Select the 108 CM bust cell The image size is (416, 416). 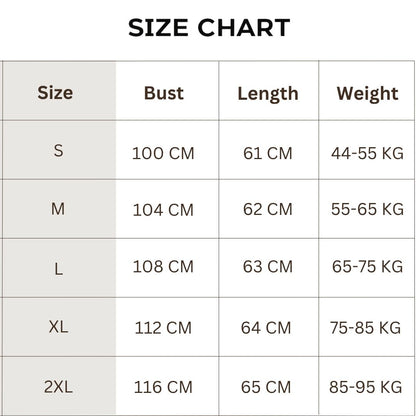point(163,267)
